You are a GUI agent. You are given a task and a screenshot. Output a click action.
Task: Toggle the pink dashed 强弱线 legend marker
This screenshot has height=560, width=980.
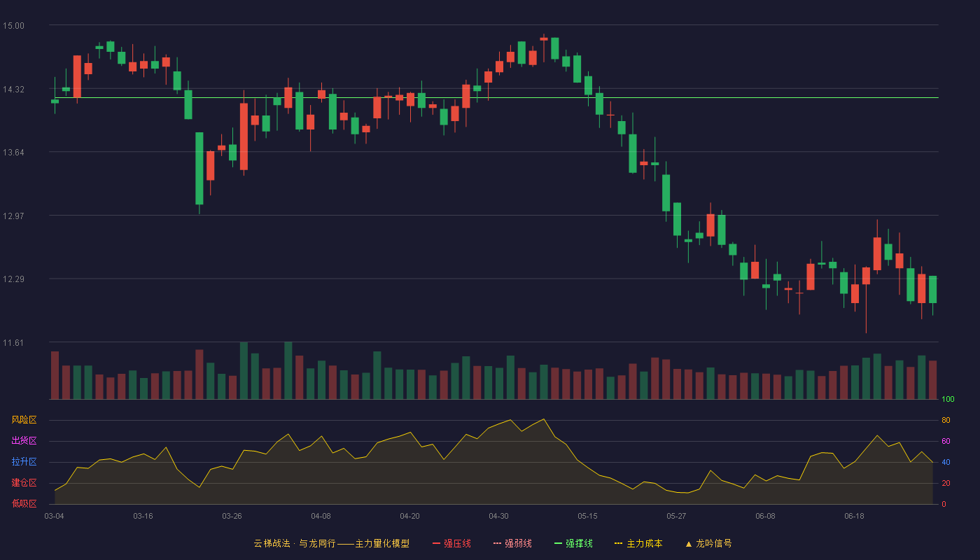tap(498, 543)
